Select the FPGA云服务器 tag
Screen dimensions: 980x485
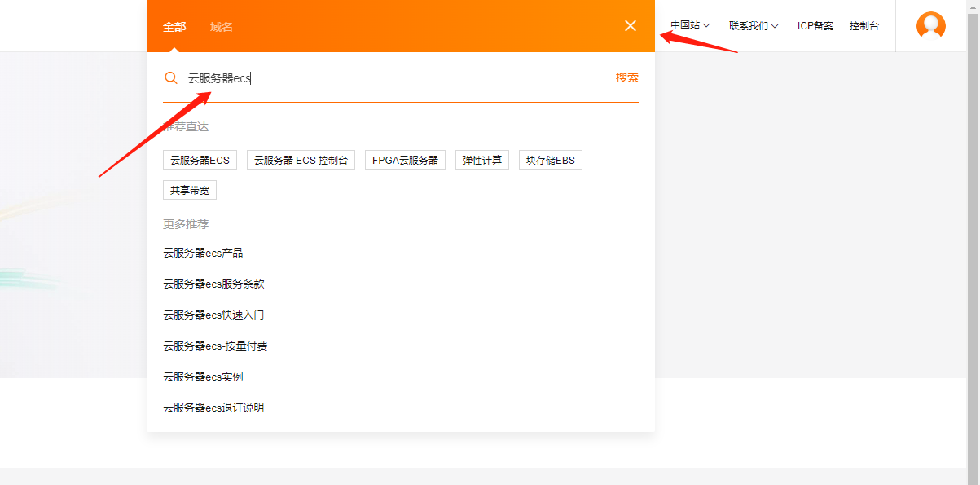click(x=405, y=160)
